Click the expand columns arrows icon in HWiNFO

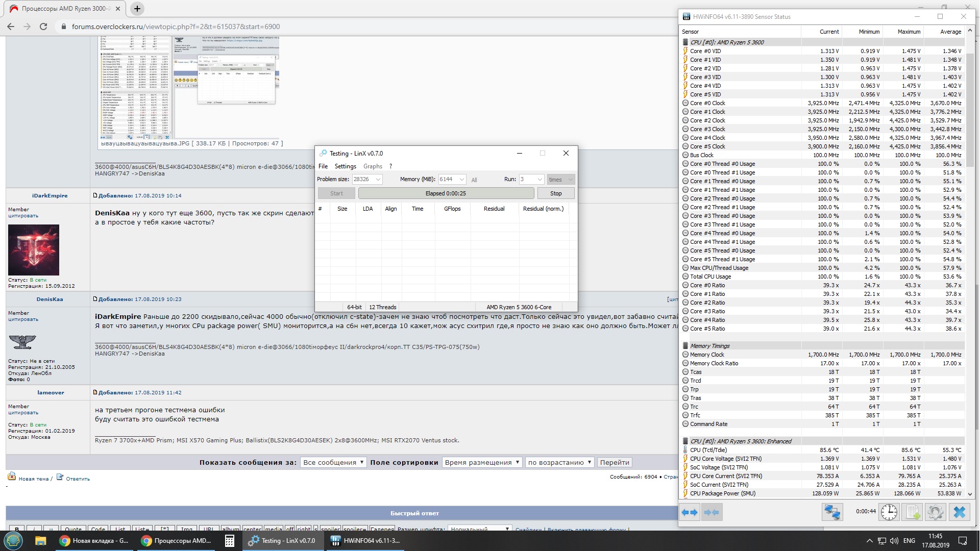(x=690, y=512)
